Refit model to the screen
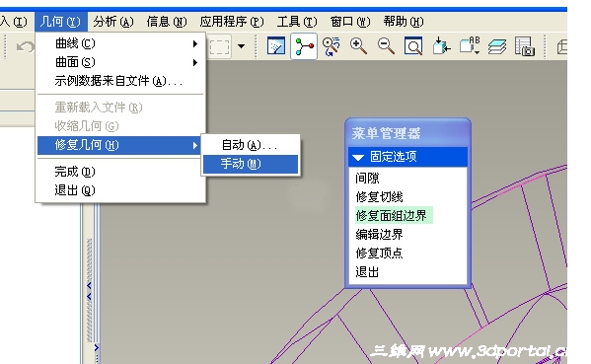This screenshot has width=591, height=364. pyautogui.click(x=413, y=46)
